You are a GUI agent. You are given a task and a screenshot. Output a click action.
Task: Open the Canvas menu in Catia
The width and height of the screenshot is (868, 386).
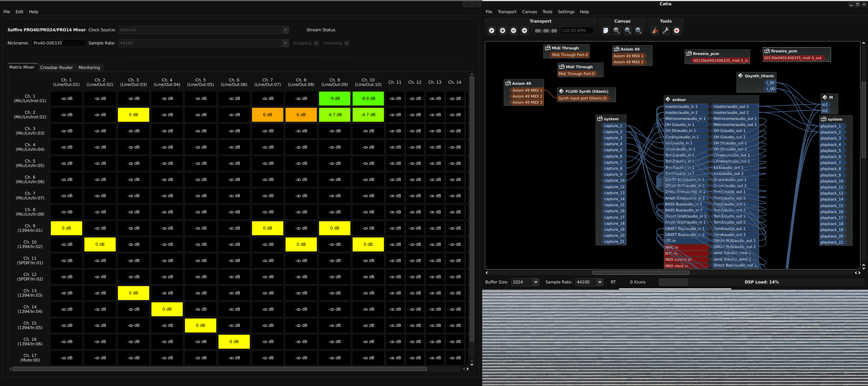coord(529,12)
